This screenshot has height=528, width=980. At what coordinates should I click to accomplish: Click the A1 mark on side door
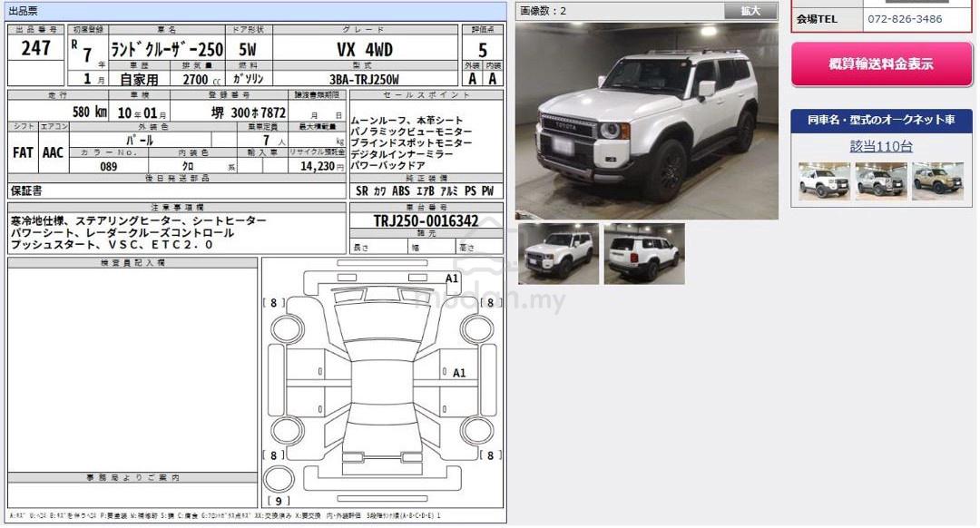tap(459, 373)
